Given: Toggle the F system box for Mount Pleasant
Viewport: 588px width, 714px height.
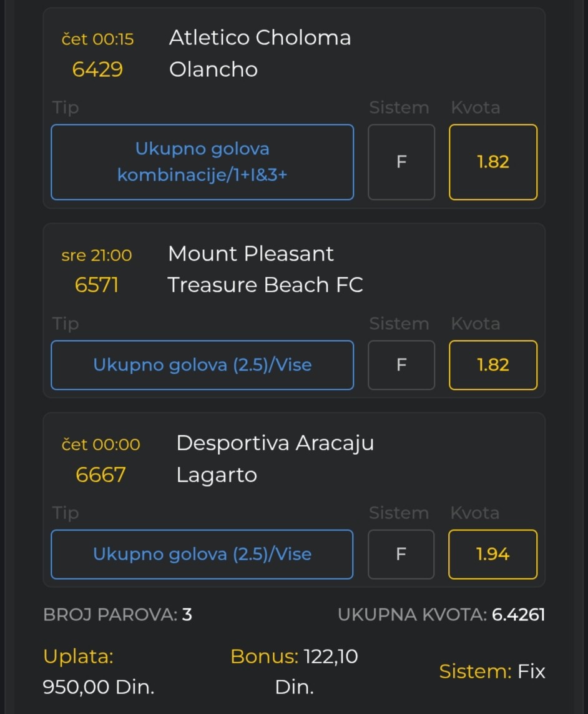Looking at the screenshot, I should 401,365.
